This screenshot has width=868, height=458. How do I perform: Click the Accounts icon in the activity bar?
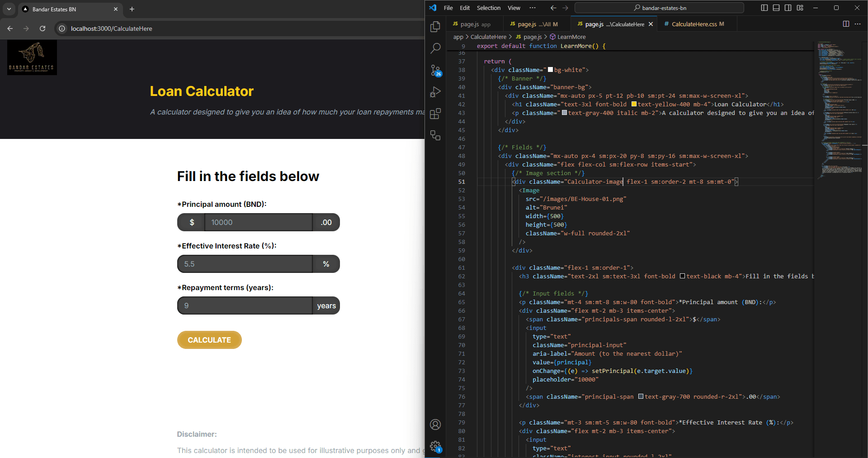point(435,425)
